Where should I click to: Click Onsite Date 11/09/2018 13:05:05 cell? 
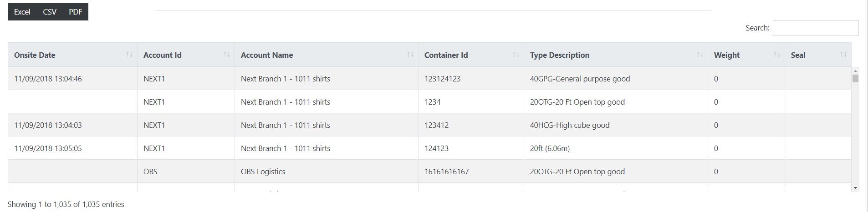(x=73, y=148)
